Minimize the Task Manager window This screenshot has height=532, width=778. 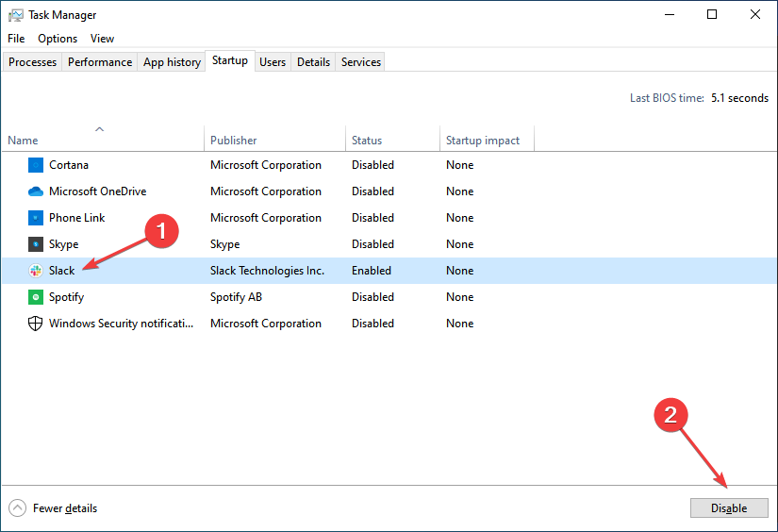coord(670,14)
